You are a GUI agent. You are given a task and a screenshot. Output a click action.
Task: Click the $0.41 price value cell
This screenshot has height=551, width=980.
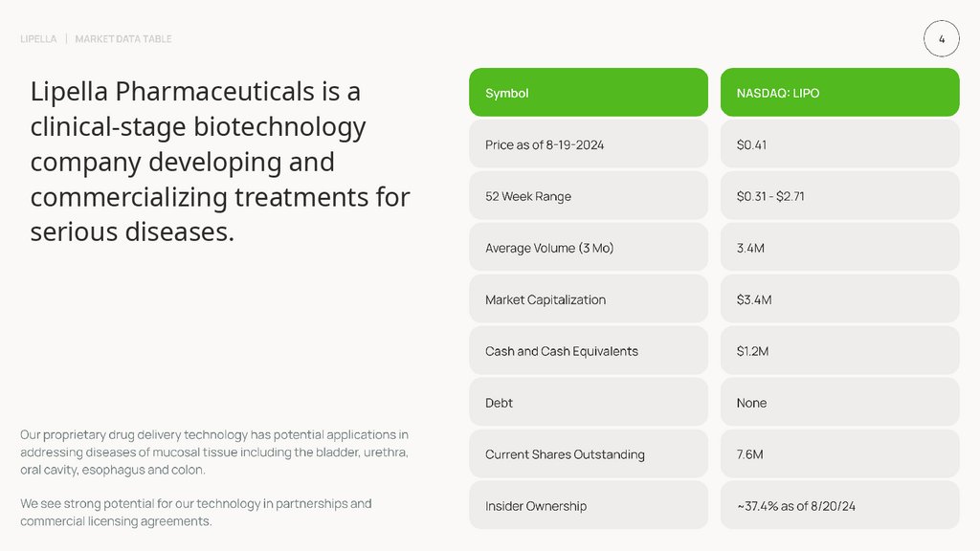tap(839, 144)
